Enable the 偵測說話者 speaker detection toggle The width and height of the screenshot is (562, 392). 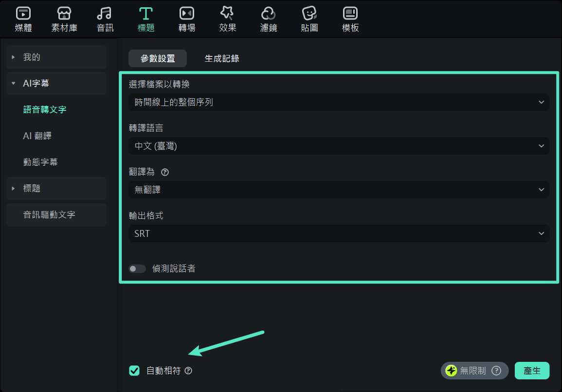click(137, 268)
